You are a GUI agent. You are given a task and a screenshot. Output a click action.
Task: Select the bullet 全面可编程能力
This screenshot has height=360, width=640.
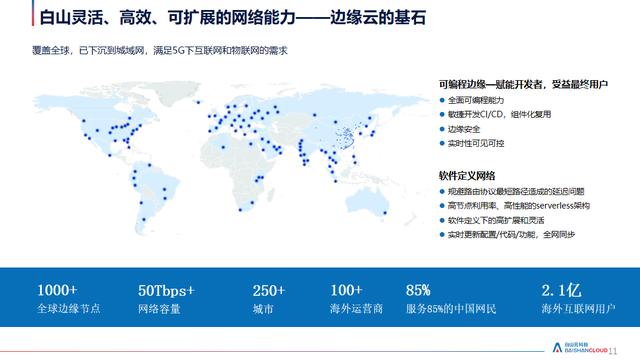point(476,100)
